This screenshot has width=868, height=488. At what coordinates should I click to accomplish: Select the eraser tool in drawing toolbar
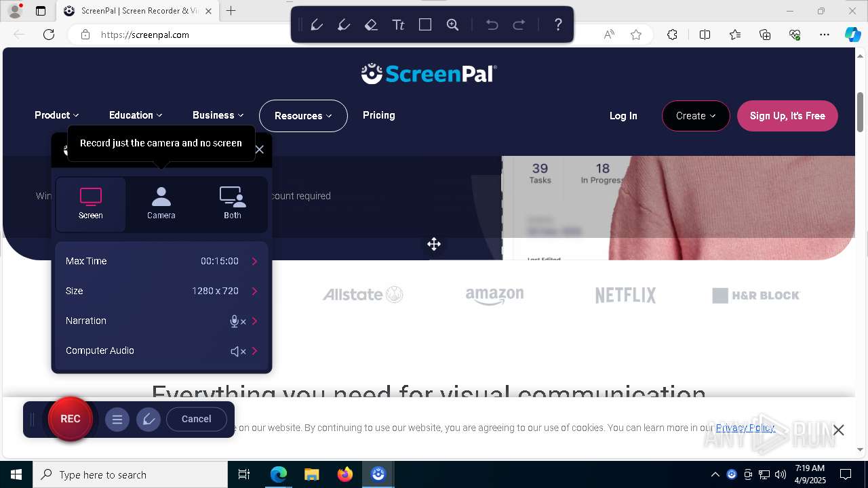point(370,25)
